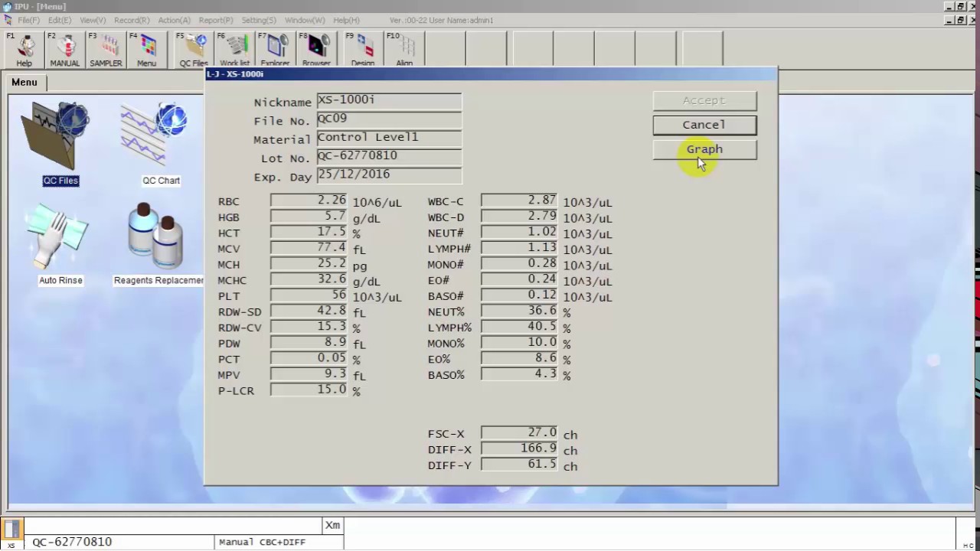Select the P-LCR value 15.0
Image resolution: width=980 pixels, height=551 pixels.
click(309, 390)
